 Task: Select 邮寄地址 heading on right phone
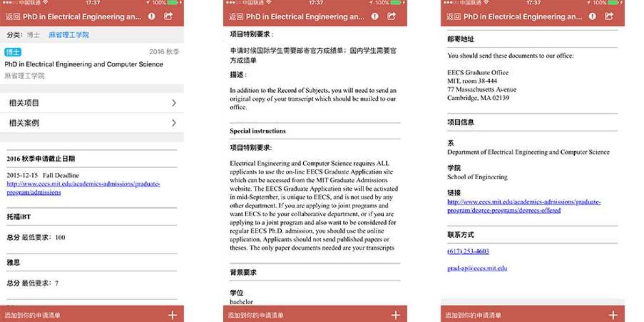(x=460, y=39)
